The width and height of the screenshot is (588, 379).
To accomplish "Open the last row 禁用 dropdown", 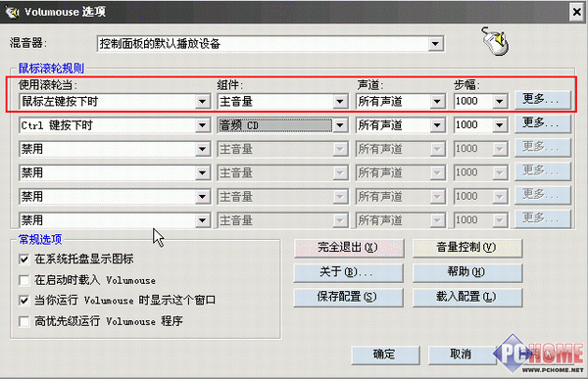I will coord(203,220).
